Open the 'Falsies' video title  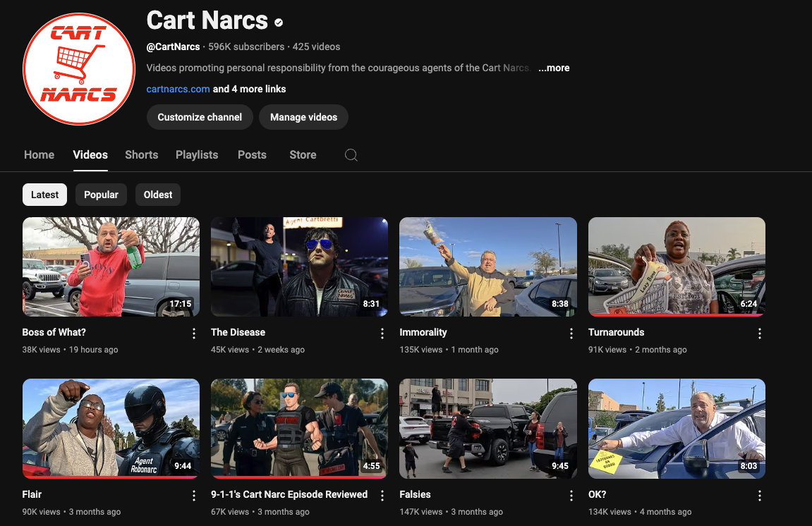tap(415, 494)
